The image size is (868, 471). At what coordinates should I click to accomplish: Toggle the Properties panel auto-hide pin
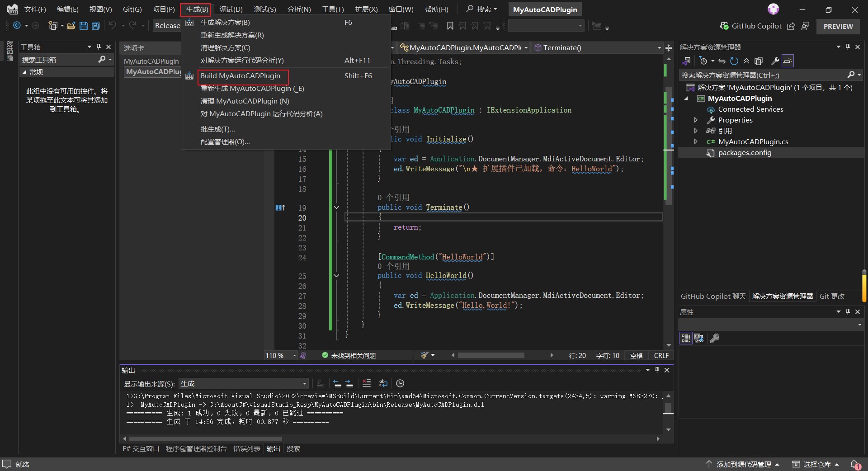coord(848,312)
